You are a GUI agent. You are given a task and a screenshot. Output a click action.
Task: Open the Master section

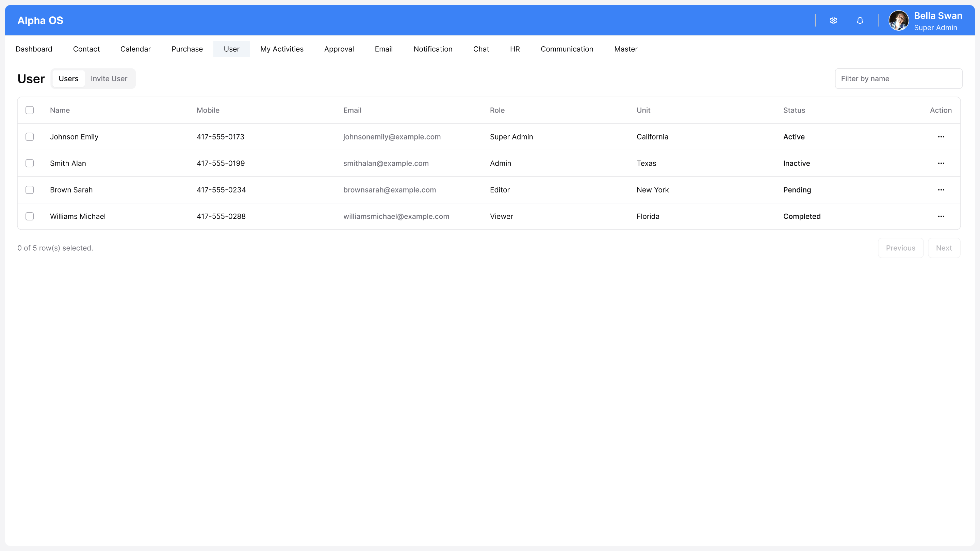click(x=626, y=49)
